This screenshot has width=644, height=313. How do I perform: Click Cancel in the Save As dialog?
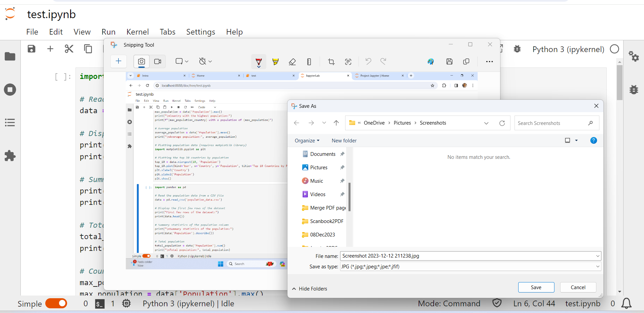pos(578,287)
